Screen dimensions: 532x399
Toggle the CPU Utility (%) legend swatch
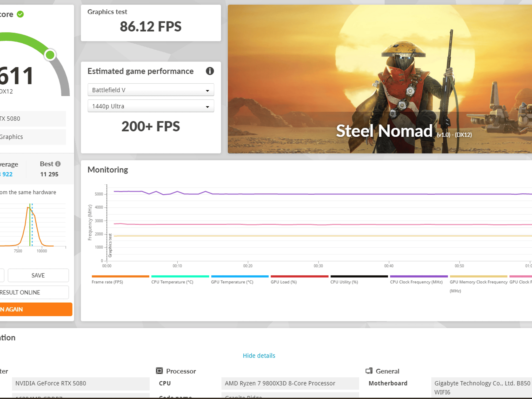[359, 276]
